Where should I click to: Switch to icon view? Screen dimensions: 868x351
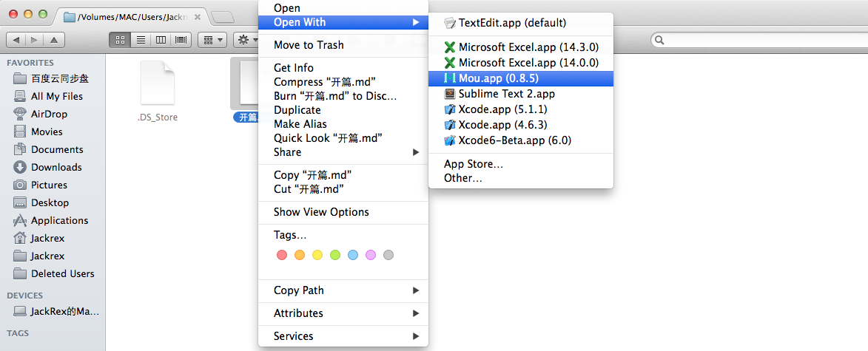point(120,40)
